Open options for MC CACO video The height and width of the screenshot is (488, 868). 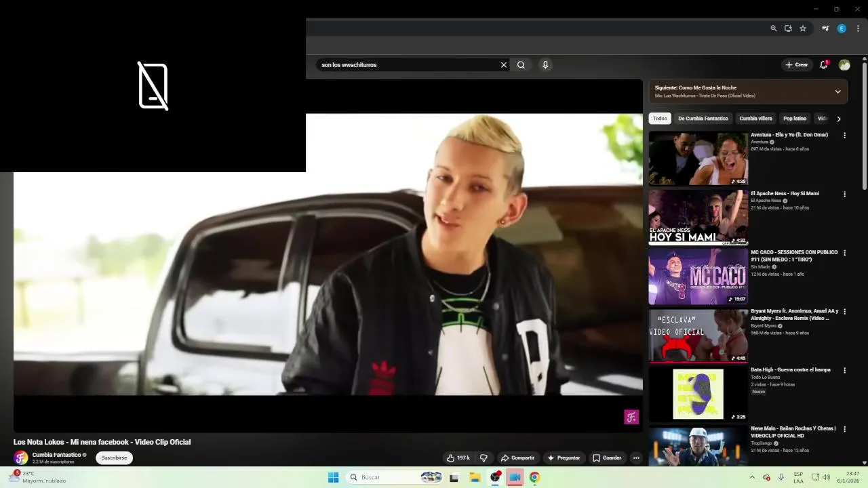[844, 253]
